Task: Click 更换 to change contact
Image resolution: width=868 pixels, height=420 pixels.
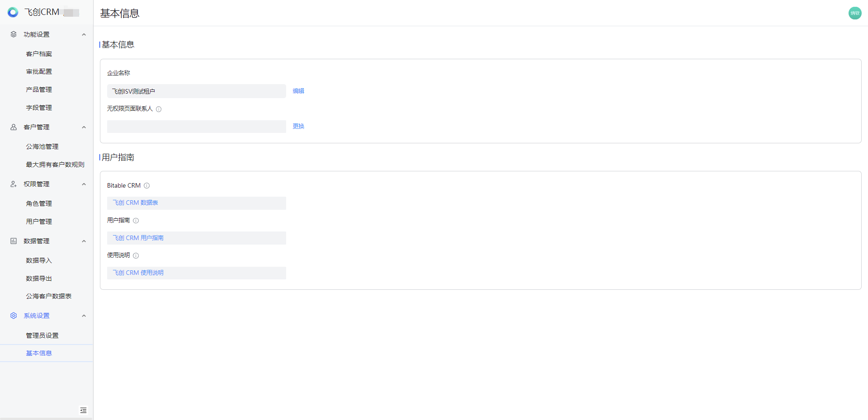Action: coord(298,126)
